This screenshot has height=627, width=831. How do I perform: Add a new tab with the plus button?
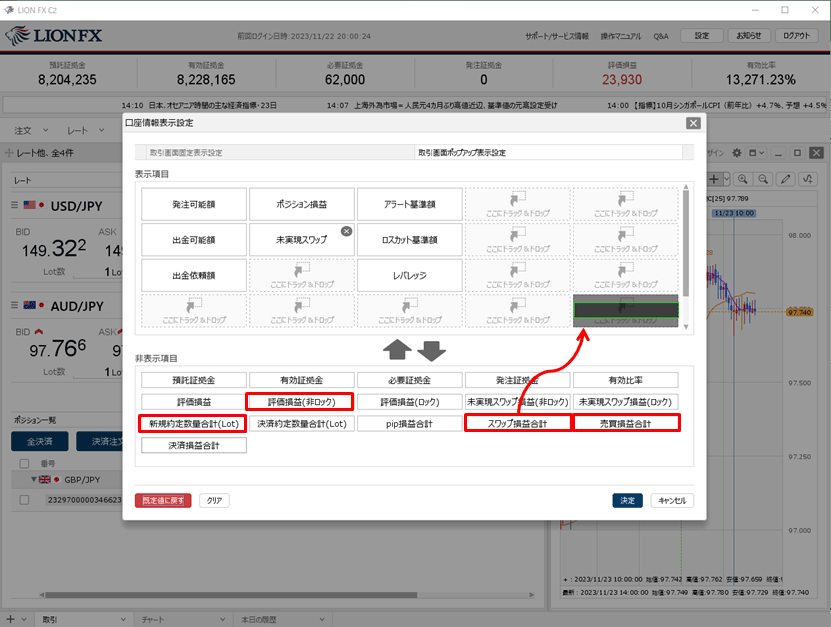pyautogui.click(x=10, y=619)
